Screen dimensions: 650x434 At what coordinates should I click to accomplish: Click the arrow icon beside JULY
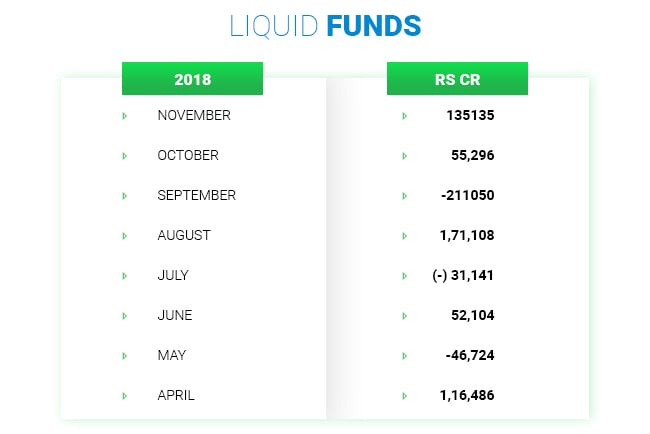tap(124, 276)
